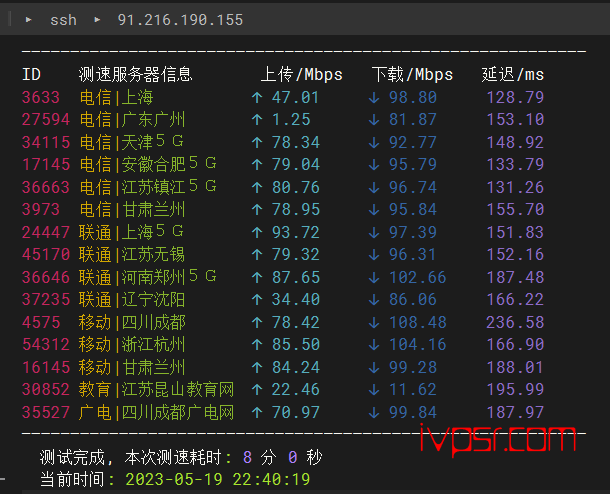Click latency value 128.79
The image size is (610, 494).
pyautogui.click(x=515, y=97)
